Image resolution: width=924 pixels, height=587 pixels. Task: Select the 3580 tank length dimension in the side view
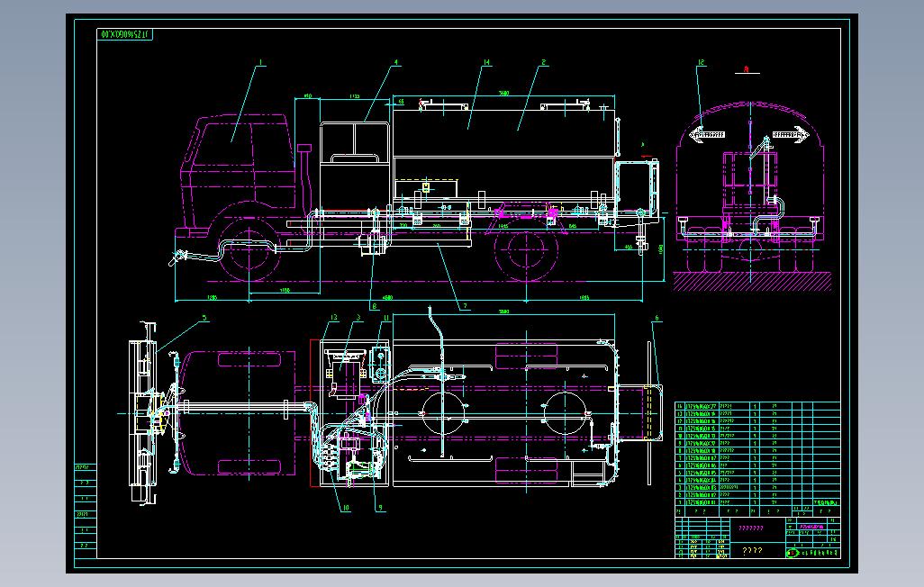503,93
